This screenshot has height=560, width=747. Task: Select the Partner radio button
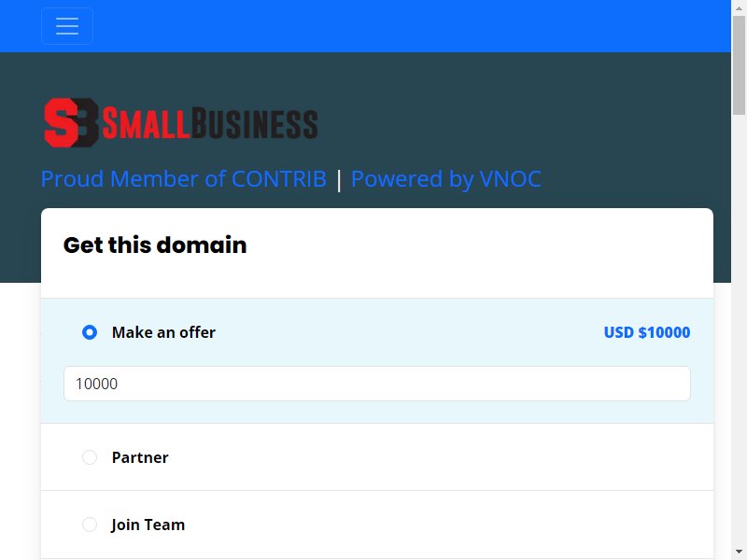(90, 457)
